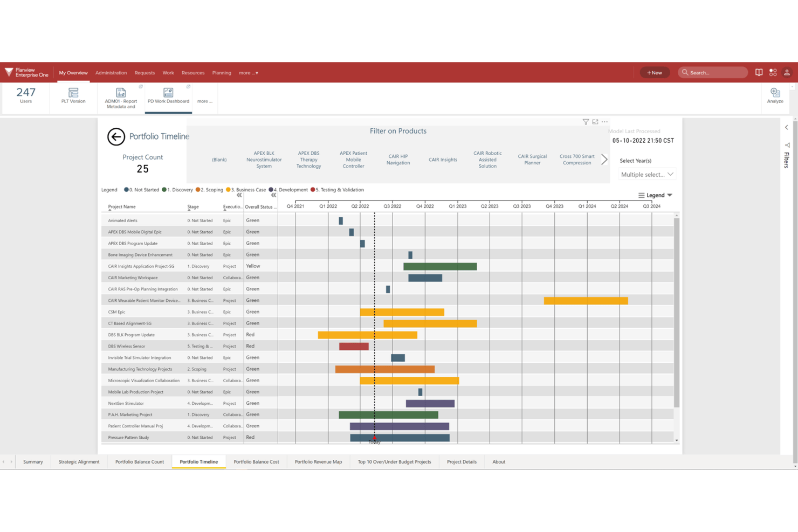798x532 pixels.
Task: Expand the Legend dropdown arrow
Action: point(670,195)
